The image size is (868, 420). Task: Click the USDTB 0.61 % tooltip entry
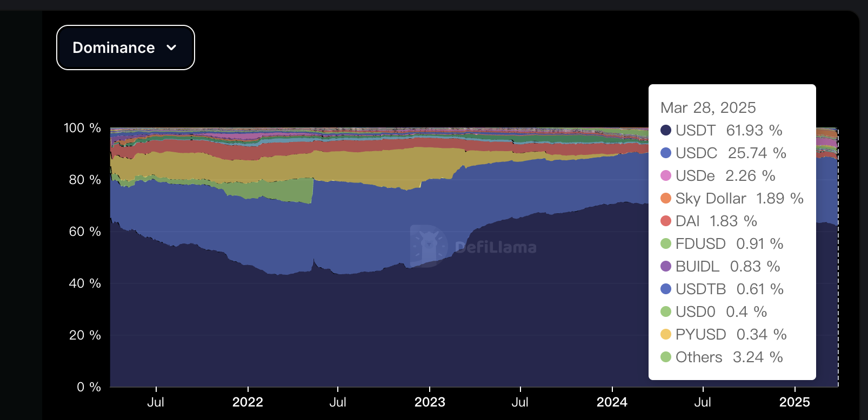(722, 289)
